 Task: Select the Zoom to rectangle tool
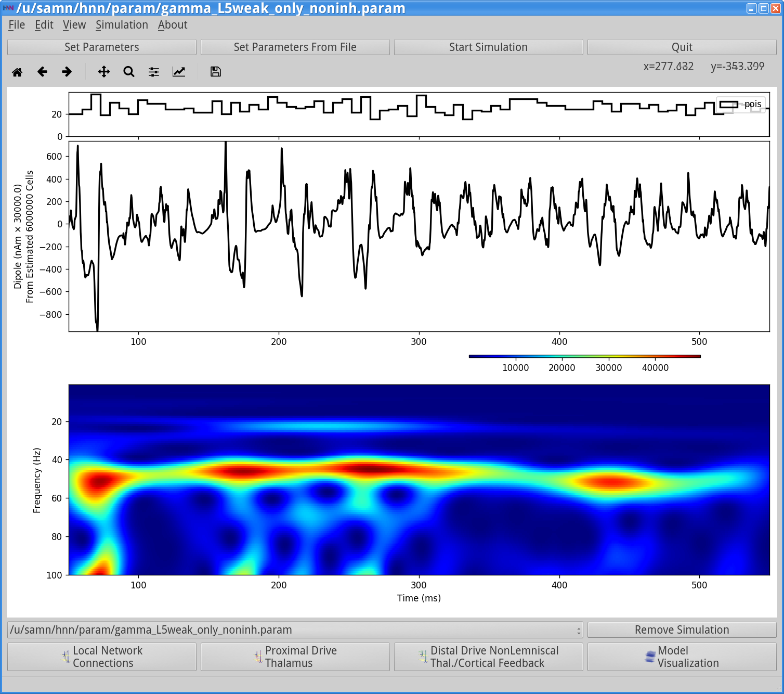129,72
